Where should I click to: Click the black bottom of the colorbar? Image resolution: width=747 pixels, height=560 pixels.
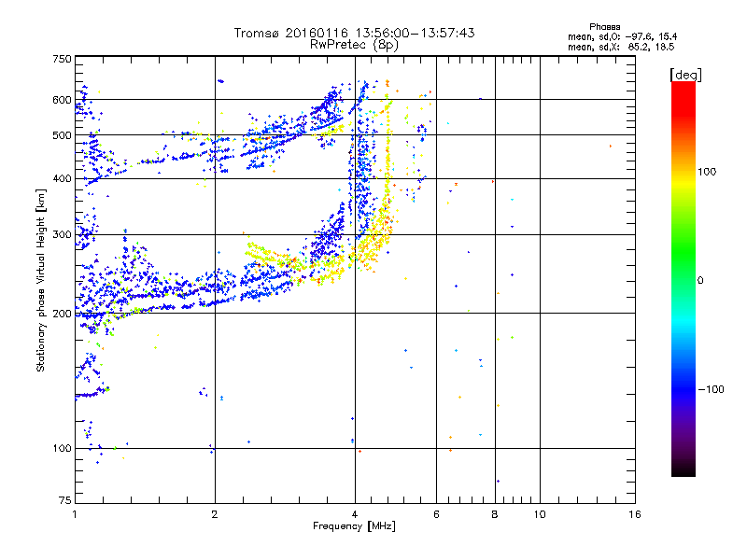(x=684, y=469)
